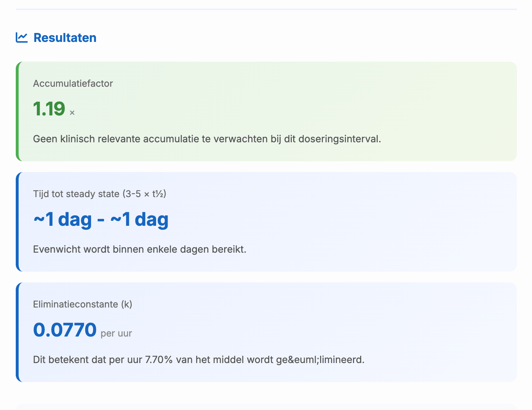Click the blue left border of Eliminatieconstante card

pyautogui.click(x=17, y=332)
